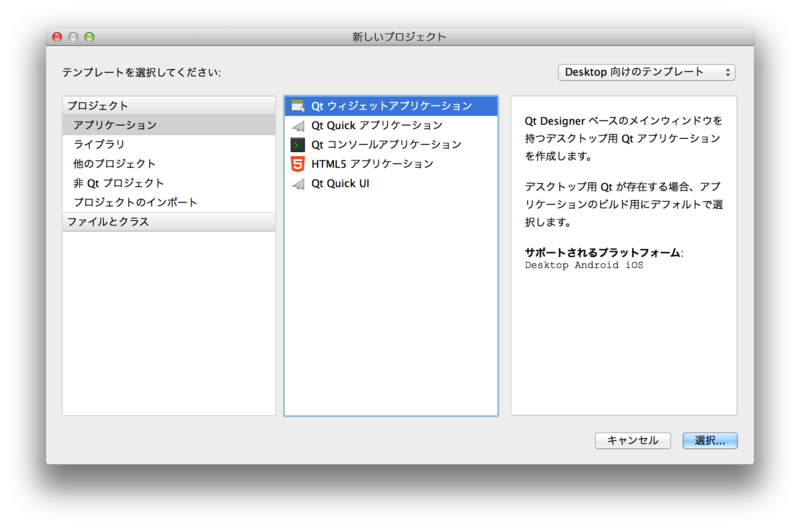Choose Qt Quick アプリケーション template text
Viewport: 800px width, 528px height.
coord(377,125)
